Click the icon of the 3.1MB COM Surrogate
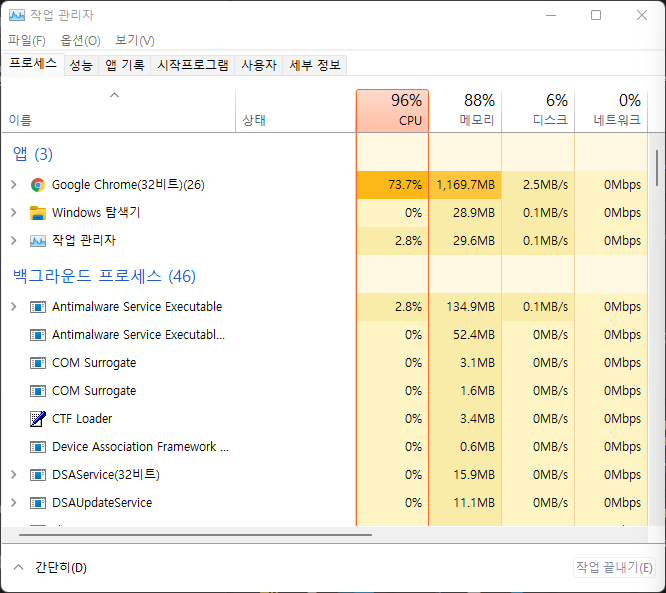666x593 pixels. coord(38,363)
